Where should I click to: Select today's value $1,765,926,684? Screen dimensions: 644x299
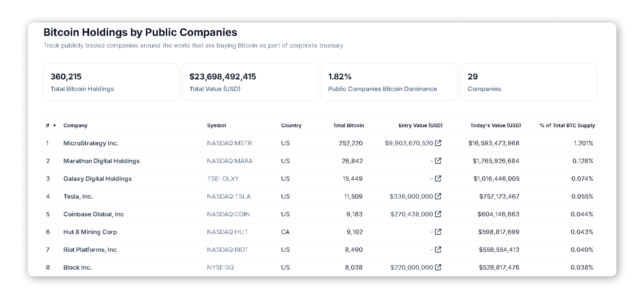click(x=496, y=161)
